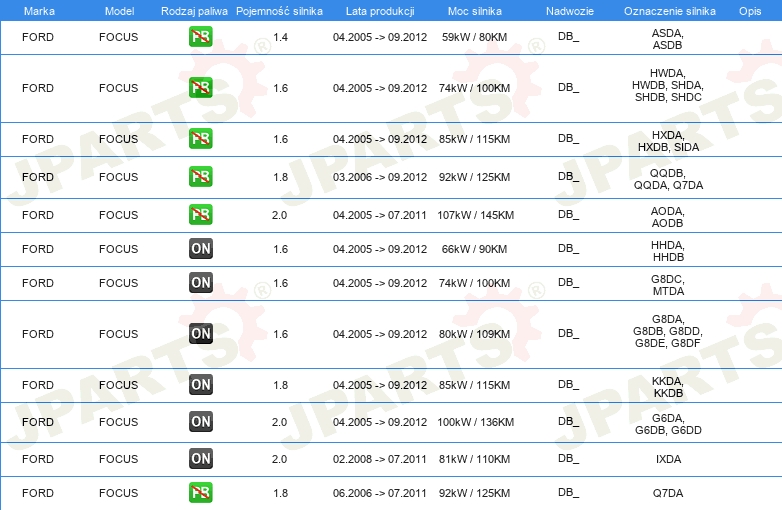Select the G8DC, MTDA engine cell
Viewport: 782px width, 510px height.
668,285
